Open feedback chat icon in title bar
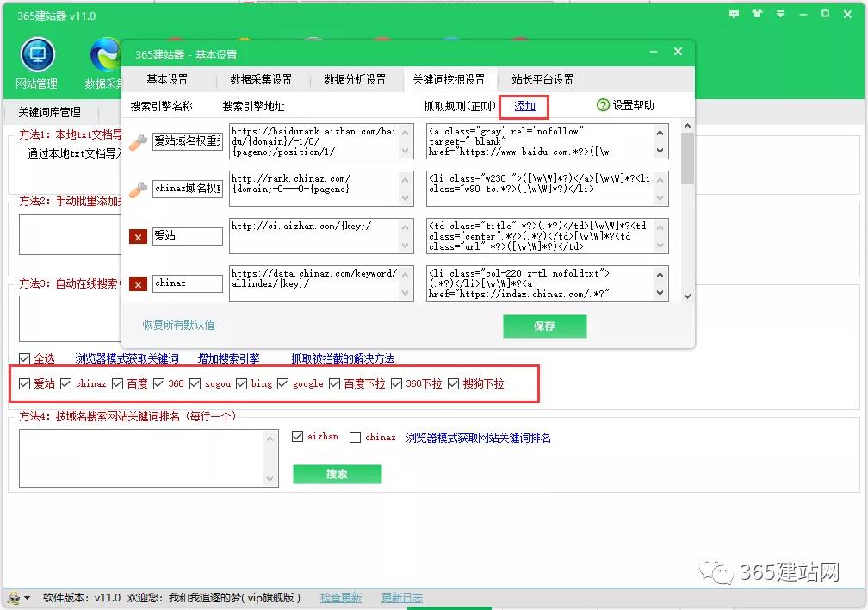The height and width of the screenshot is (610, 868). pyautogui.click(x=734, y=15)
